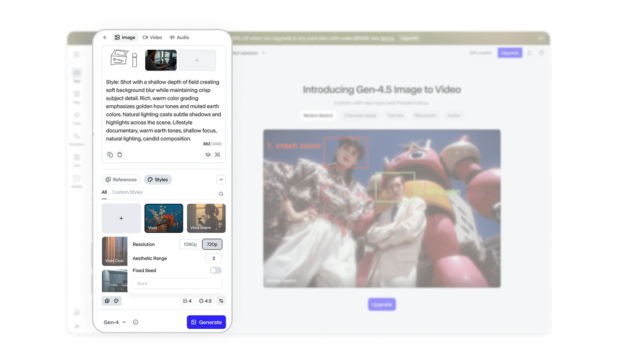Open the 4:3 aspect ratio selector
Image resolution: width=618 pixels, height=364 pixels.
pos(205,301)
